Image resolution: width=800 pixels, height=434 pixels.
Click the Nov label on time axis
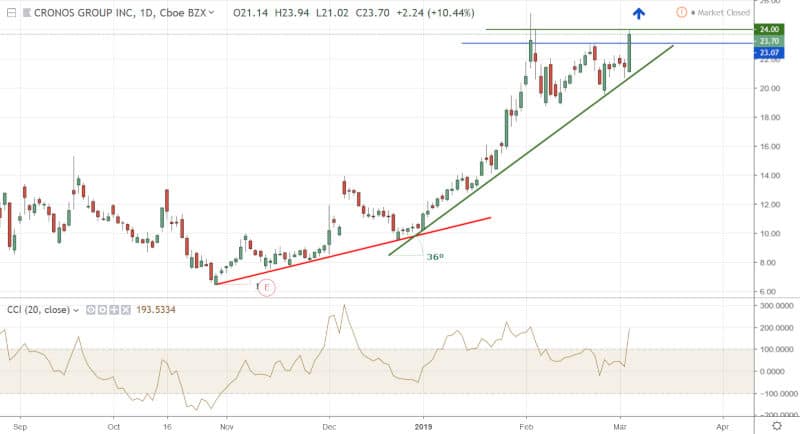pos(226,426)
